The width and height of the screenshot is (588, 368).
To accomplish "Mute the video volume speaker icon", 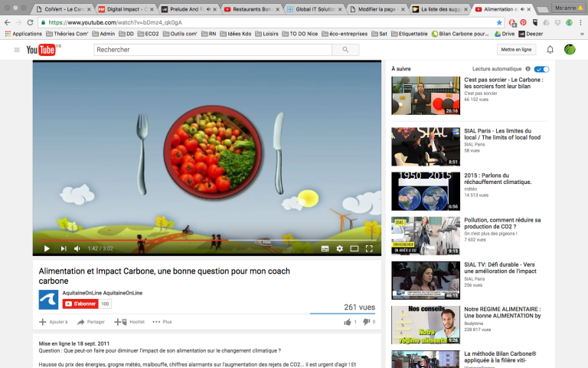I will click(x=77, y=248).
